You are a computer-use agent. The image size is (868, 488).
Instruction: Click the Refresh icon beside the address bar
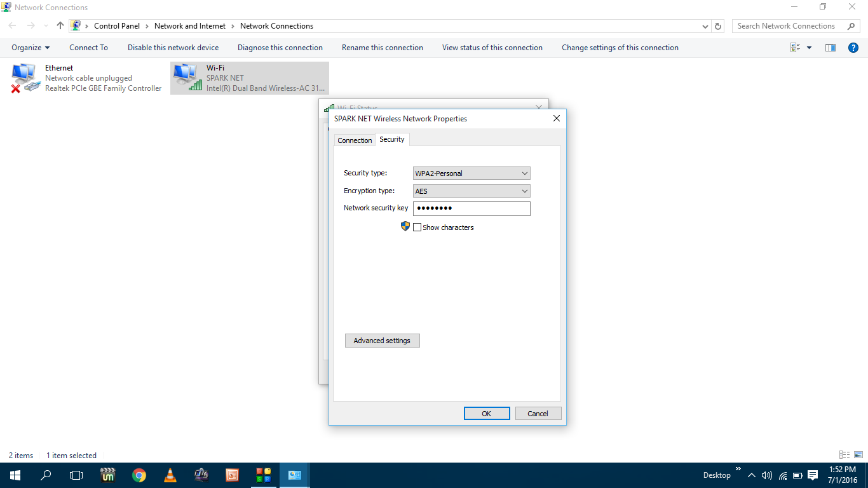(717, 25)
